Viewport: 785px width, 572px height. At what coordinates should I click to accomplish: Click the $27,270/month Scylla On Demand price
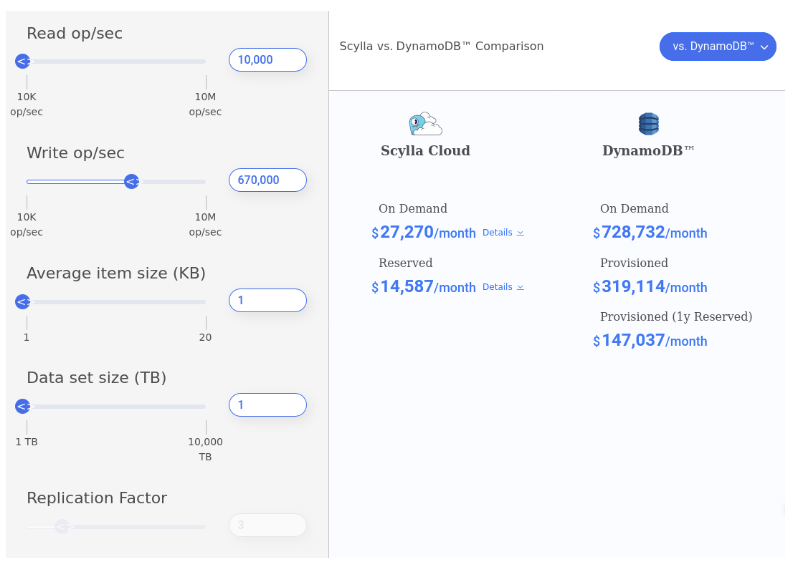pyautogui.click(x=424, y=233)
